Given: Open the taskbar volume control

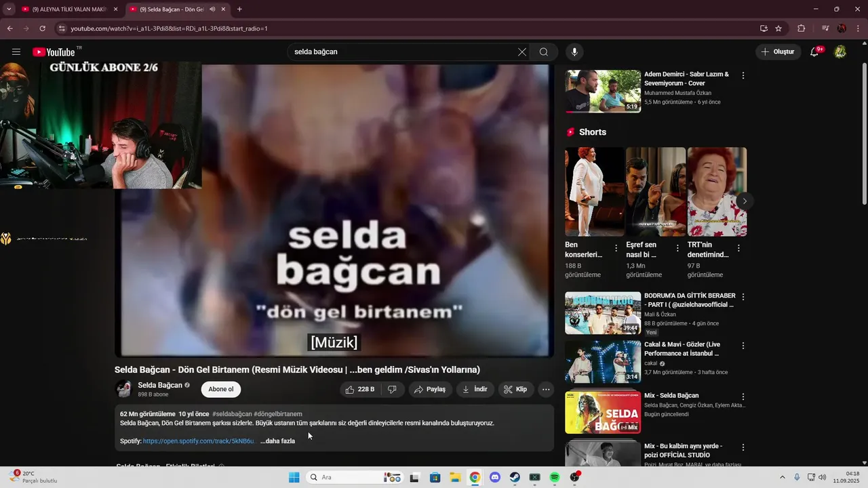Looking at the screenshot, I should click(x=823, y=477).
